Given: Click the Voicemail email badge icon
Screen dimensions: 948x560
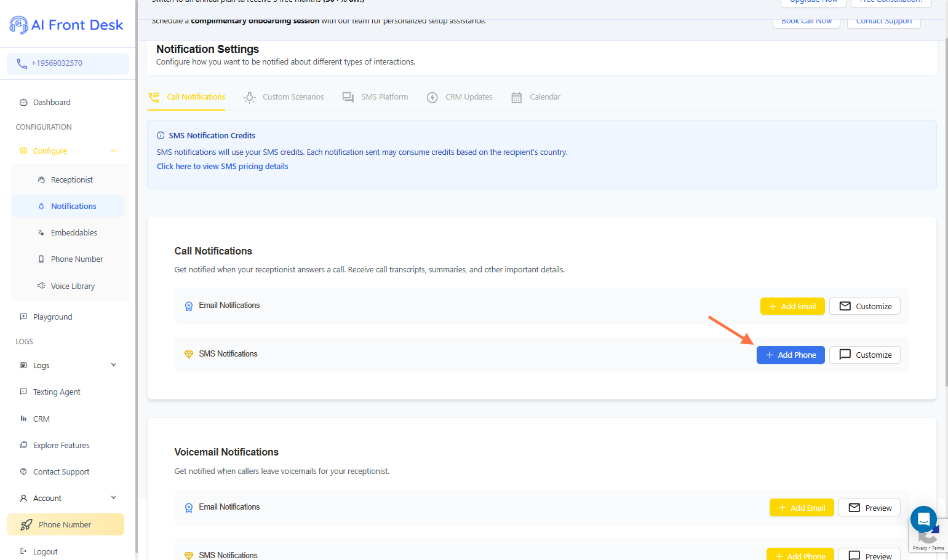Looking at the screenshot, I should 189,508.
